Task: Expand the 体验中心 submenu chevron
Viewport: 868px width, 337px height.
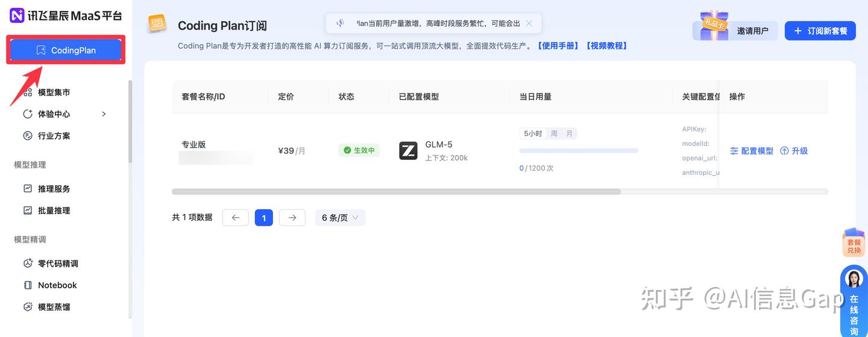Action: click(x=104, y=114)
